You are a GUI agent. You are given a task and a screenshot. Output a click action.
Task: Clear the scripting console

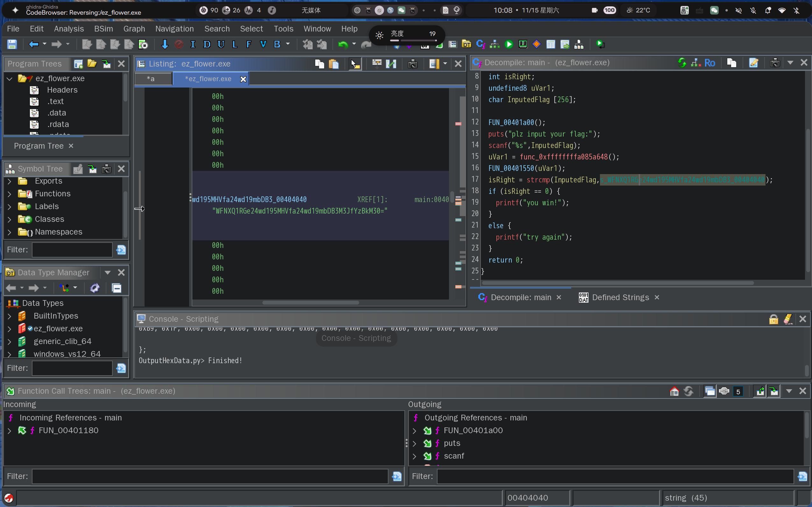tap(788, 319)
